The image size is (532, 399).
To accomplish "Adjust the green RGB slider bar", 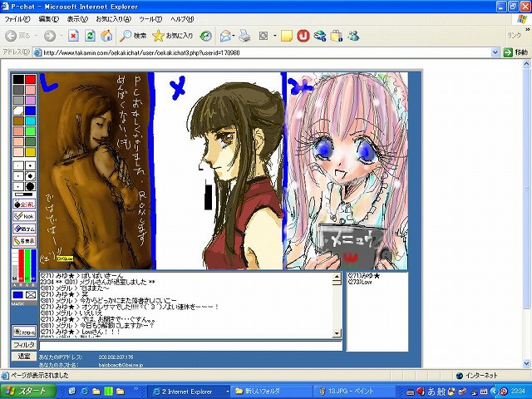I will pos(27,265).
